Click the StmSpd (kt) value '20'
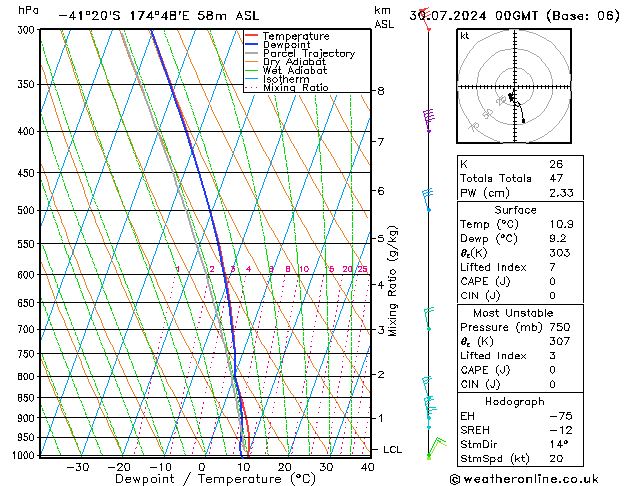 [556, 459]
